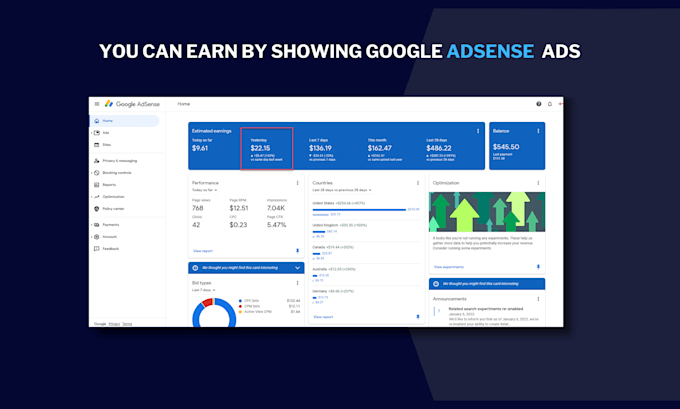
Task: Open the notifications bell icon
Action: [550, 104]
